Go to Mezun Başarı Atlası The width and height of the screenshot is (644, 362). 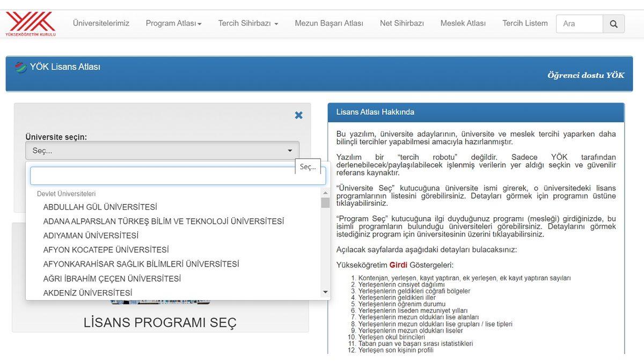point(328,24)
